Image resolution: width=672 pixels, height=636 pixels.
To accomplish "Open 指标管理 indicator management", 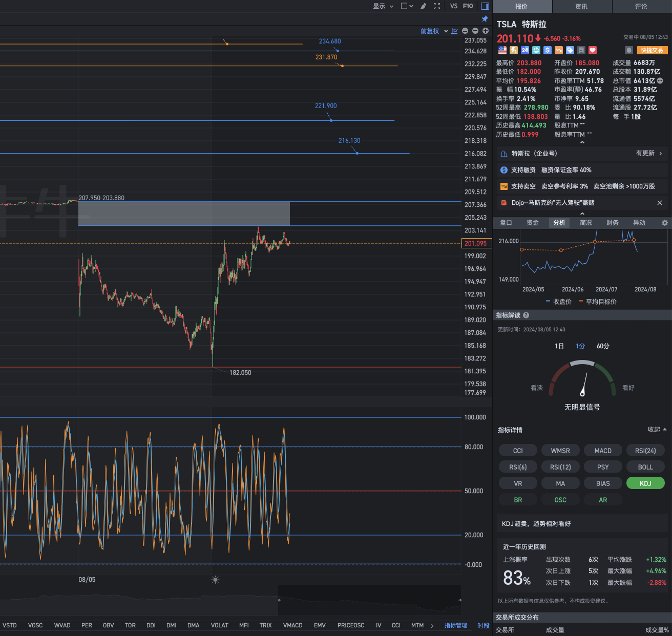I will pos(456,626).
